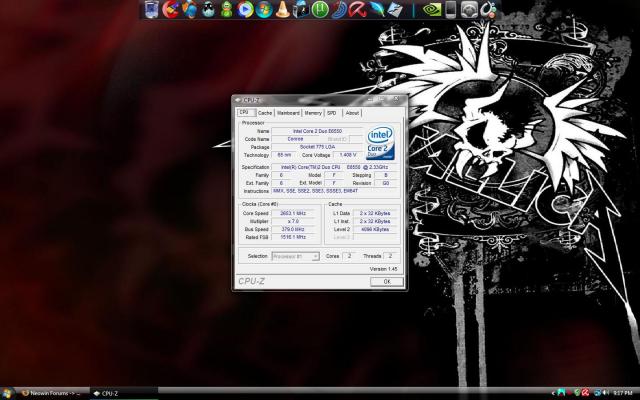
Task: Click the CPU-Z title bar icon
Action: pos(238,100)
